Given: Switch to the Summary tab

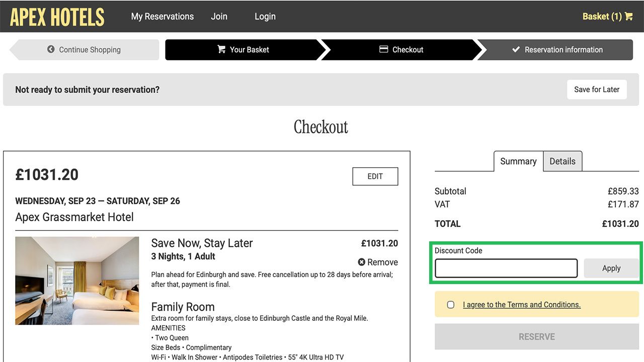Looking at the screenshot, I should coord(518,161).
